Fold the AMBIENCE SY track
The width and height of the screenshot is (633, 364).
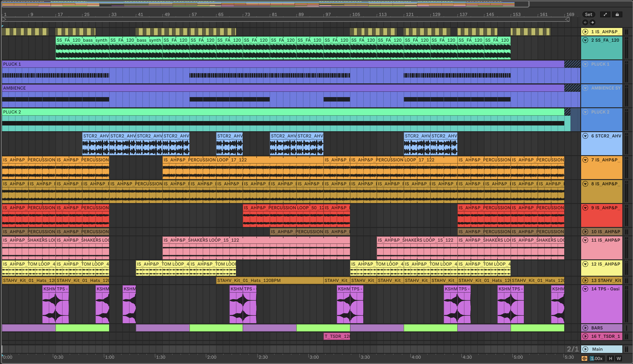(x=585, y=88)
